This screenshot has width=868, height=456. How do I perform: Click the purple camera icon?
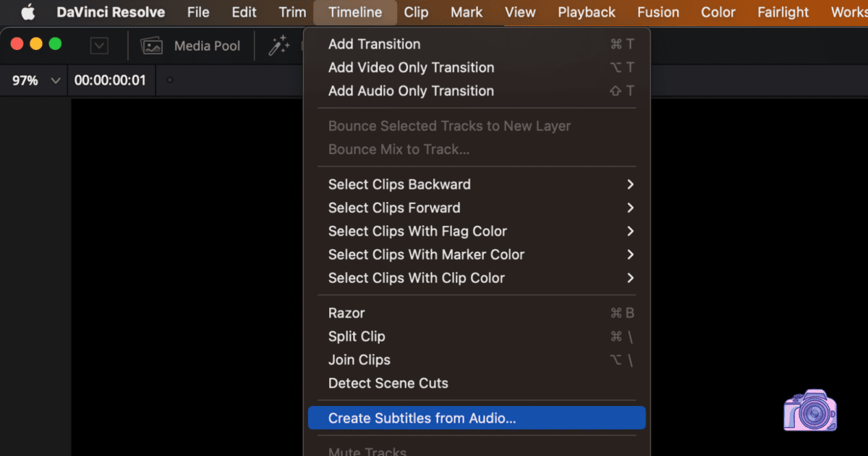(x=809, y=410)
